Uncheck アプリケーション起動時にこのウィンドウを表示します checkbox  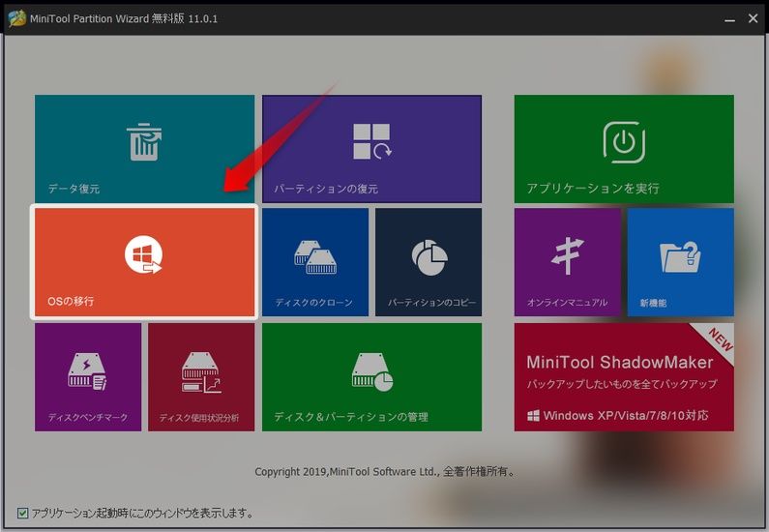click(22, 514)
